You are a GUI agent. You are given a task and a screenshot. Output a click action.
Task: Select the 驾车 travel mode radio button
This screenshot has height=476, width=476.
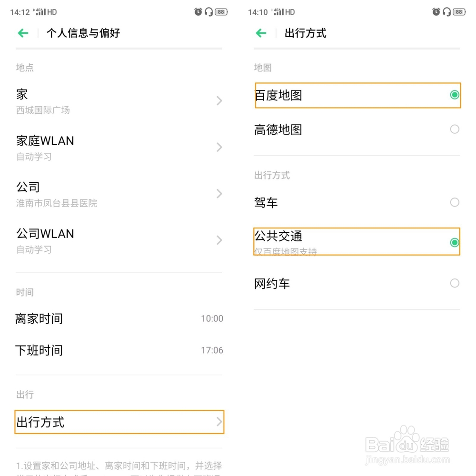pos(455,202)
